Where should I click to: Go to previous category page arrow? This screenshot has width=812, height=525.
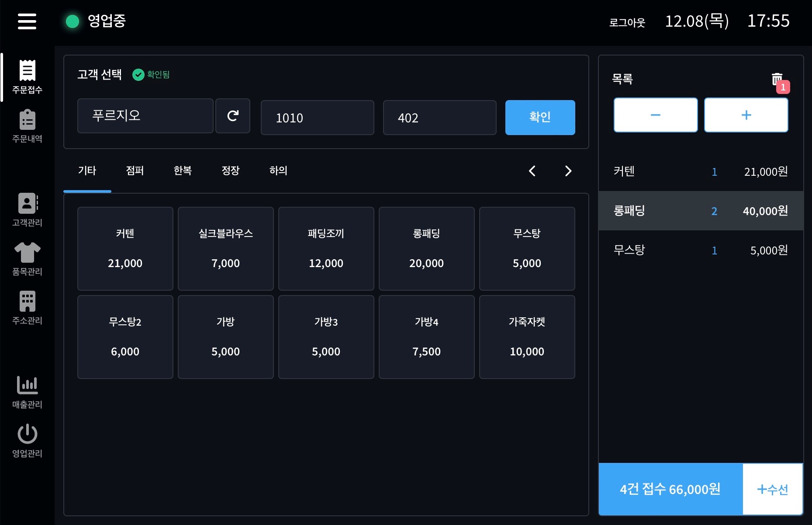tap(532, 171)
